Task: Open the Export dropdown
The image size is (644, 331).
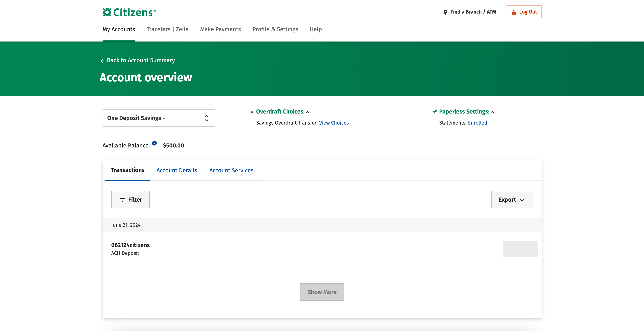Action: click(x=512, y=200)
